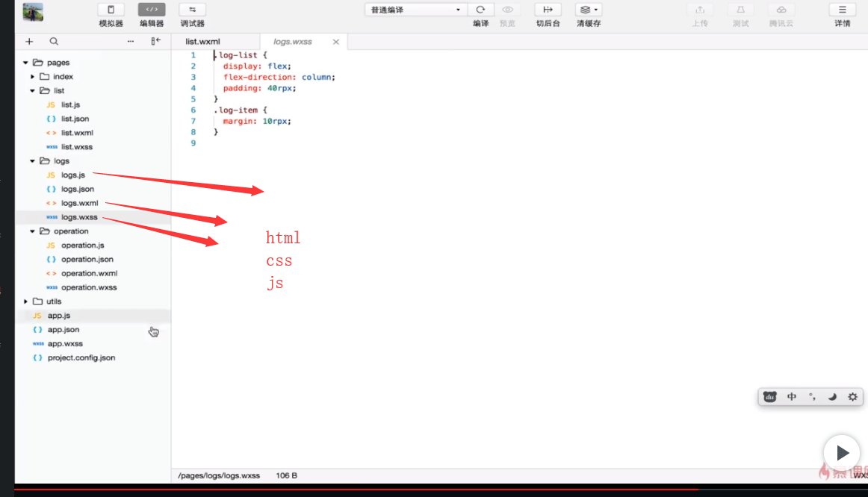The image size is (868, 497).
Task: Collapse the pages folder
Action: (25, 63)
